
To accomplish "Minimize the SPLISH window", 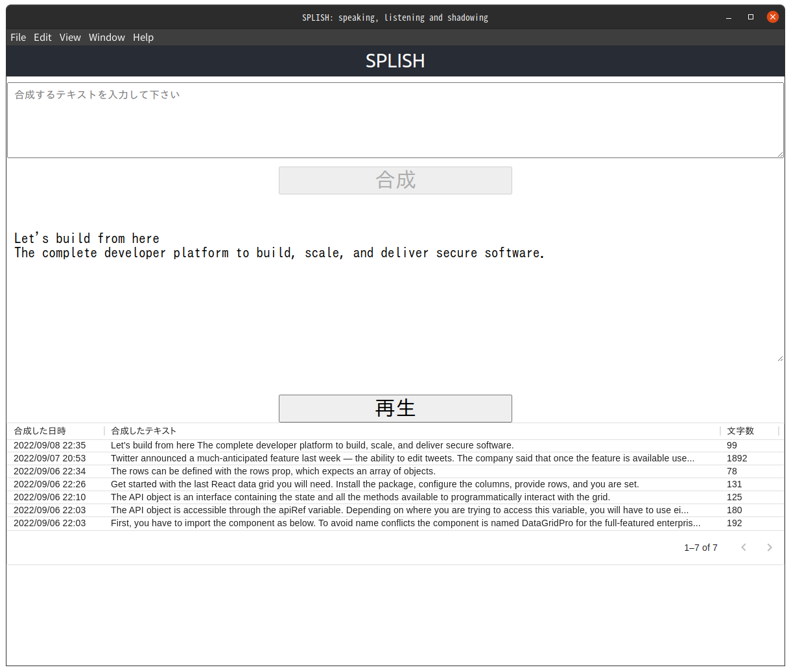I will tap(729, 17).
